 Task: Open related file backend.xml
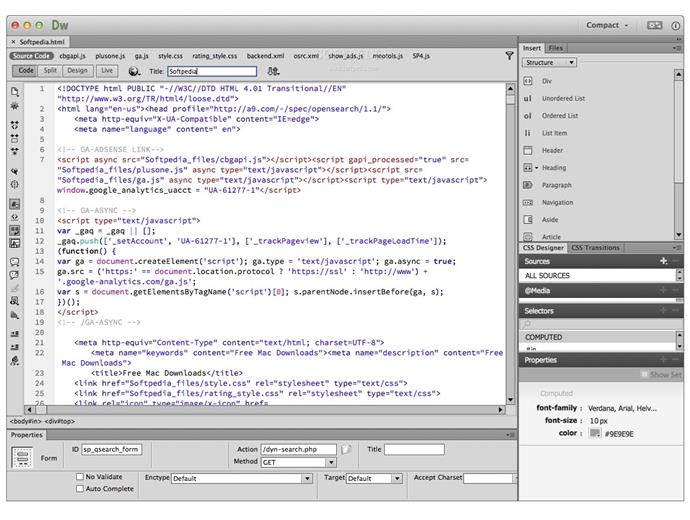pos(265,56)
